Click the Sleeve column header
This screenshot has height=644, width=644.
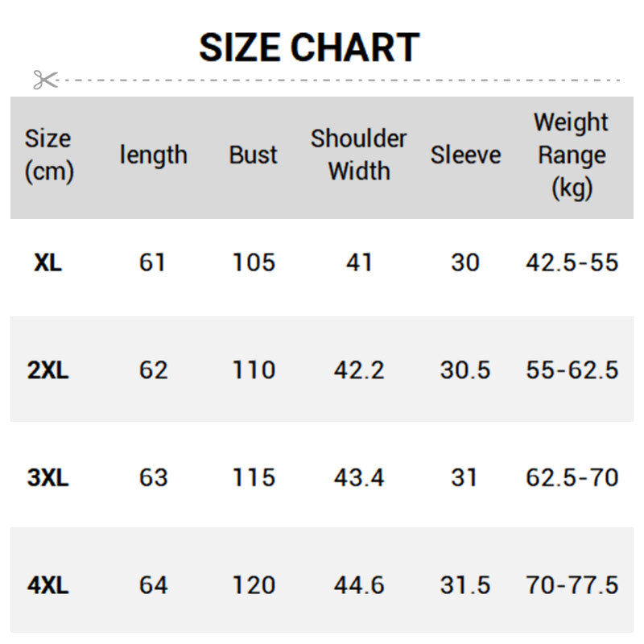pyautogui.click(x=465, y=155)
